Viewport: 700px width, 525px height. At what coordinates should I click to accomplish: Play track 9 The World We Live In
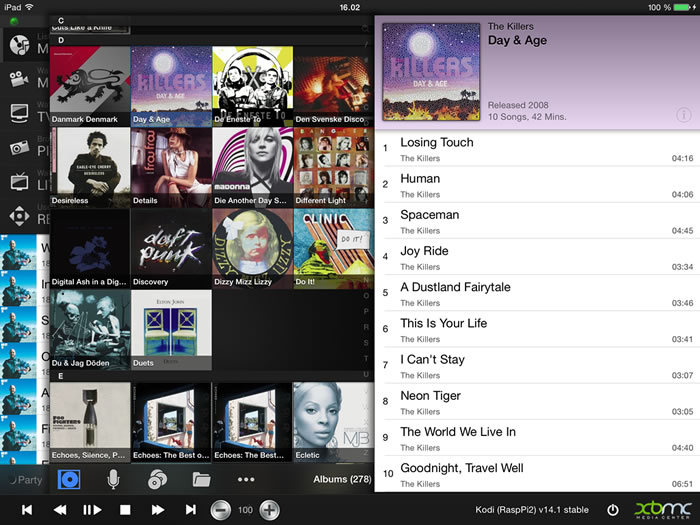(537, 438)
